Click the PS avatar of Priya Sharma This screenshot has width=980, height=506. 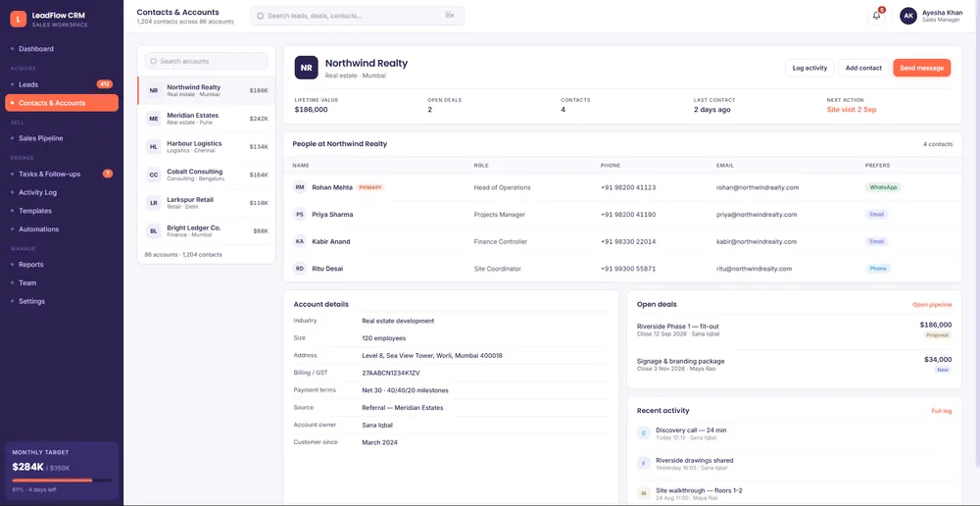(x=300, y=215)
